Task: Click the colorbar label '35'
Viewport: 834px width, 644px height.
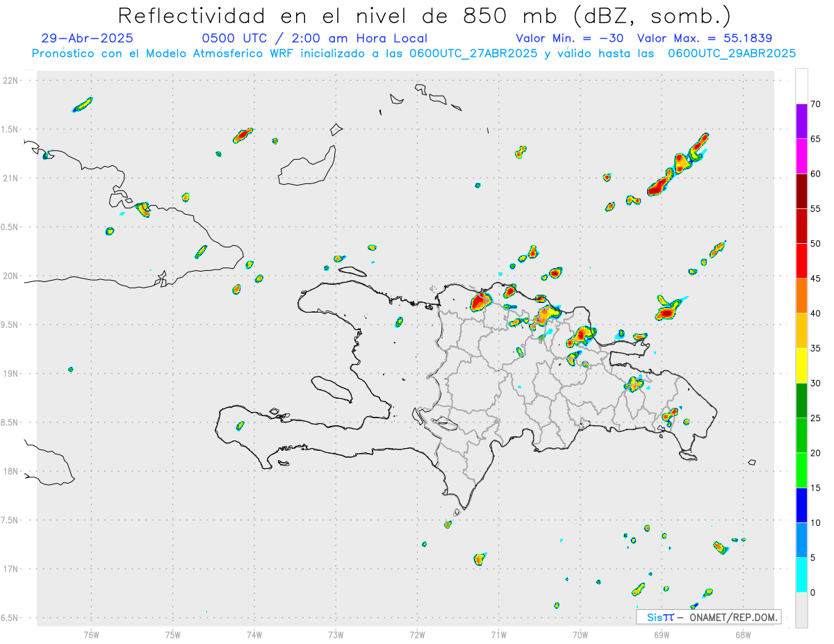Action: [x=815, y=348]
